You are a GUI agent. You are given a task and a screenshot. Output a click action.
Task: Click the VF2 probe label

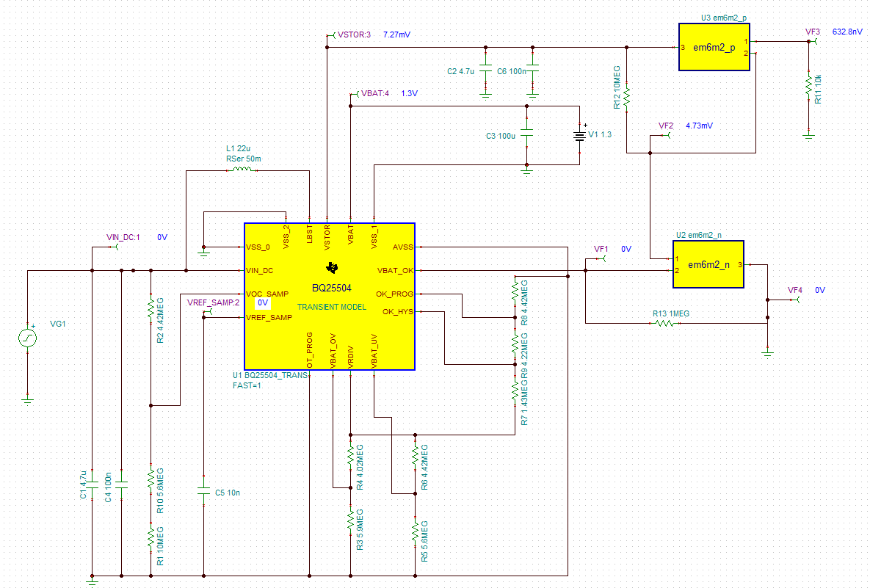pos(666,126)
